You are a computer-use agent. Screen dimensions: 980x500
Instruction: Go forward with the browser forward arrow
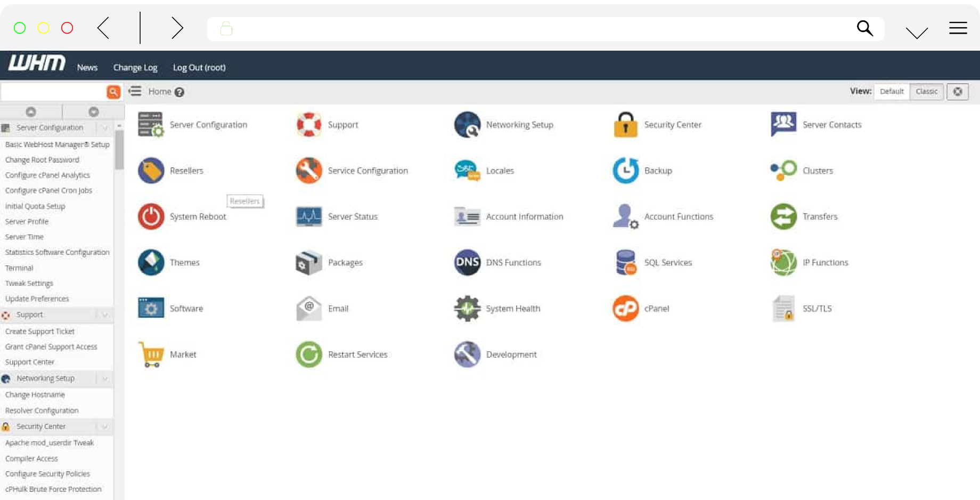pyautogui.click(x=177, y=28)
